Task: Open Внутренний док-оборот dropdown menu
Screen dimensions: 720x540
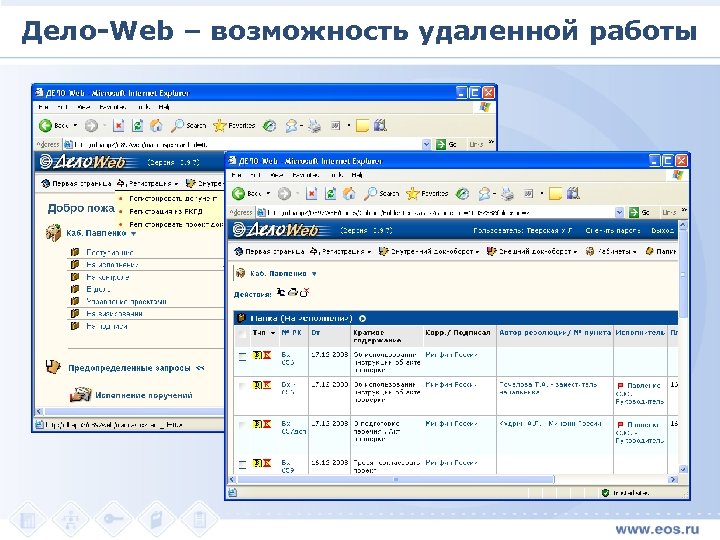Action: pyautogui.click(x=429, y=252)
